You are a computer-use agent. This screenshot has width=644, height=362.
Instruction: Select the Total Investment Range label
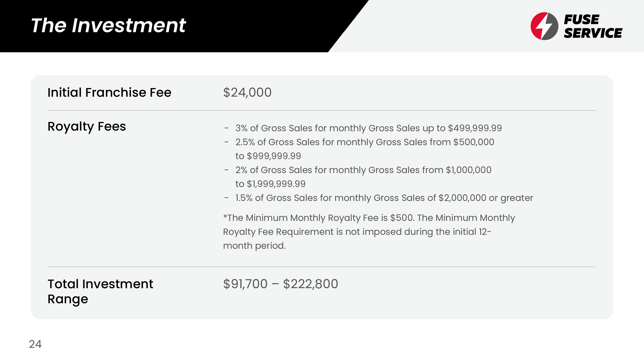(x=100, y=291)
